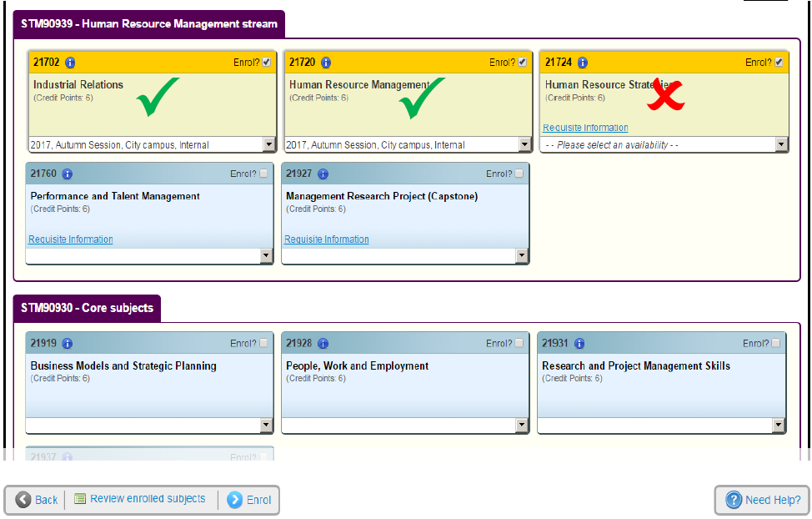Click subject code 21931
The height and width of the screenshot is (519, 812).
tap(555, 343)
